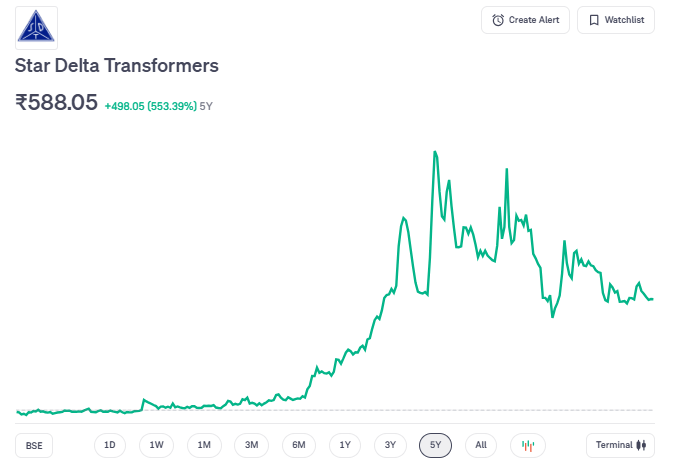673x467 pixels.
Task: Click the ₹588.05 current price text
Action: pyautogui.click(x=56, y=102)
